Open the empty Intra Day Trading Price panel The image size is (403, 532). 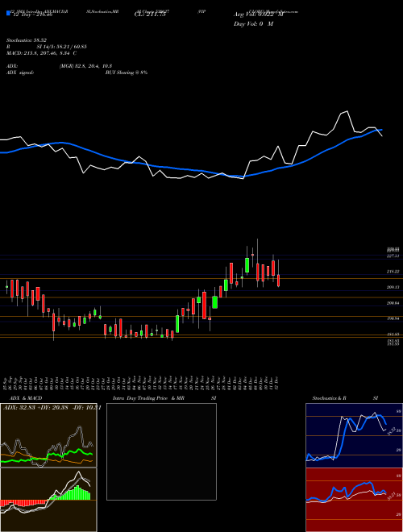pos(161,451)
